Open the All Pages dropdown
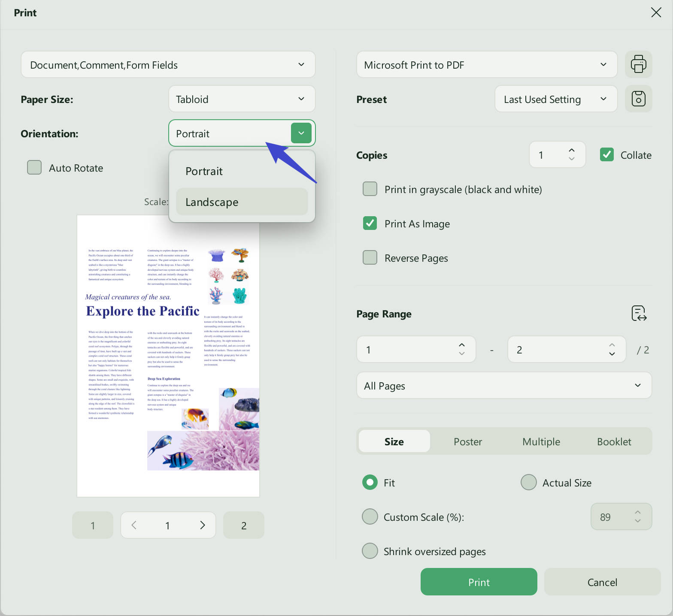673x616 pixels. coord(504,385)
